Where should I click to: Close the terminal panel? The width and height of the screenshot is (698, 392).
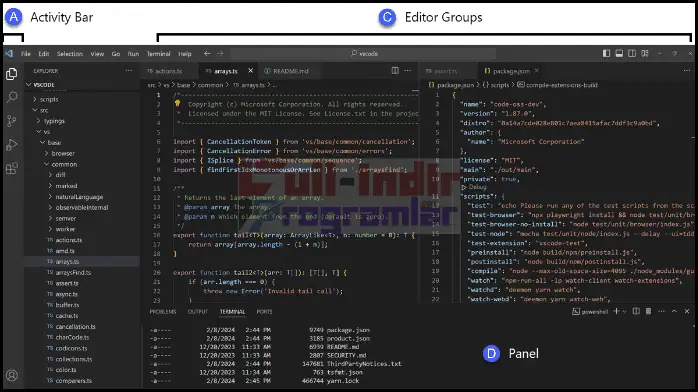687,311
